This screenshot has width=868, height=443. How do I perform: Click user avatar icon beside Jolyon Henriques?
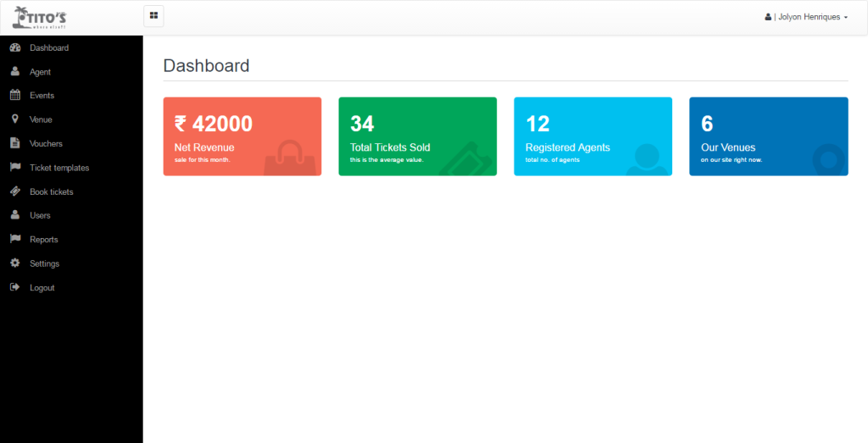(x=768, y=17)
